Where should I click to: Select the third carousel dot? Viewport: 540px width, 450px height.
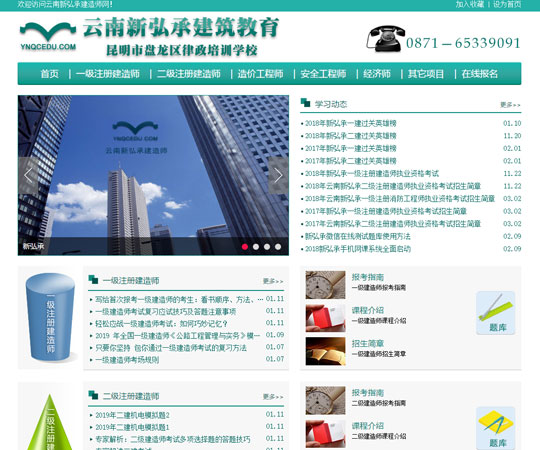coord(267,247)
